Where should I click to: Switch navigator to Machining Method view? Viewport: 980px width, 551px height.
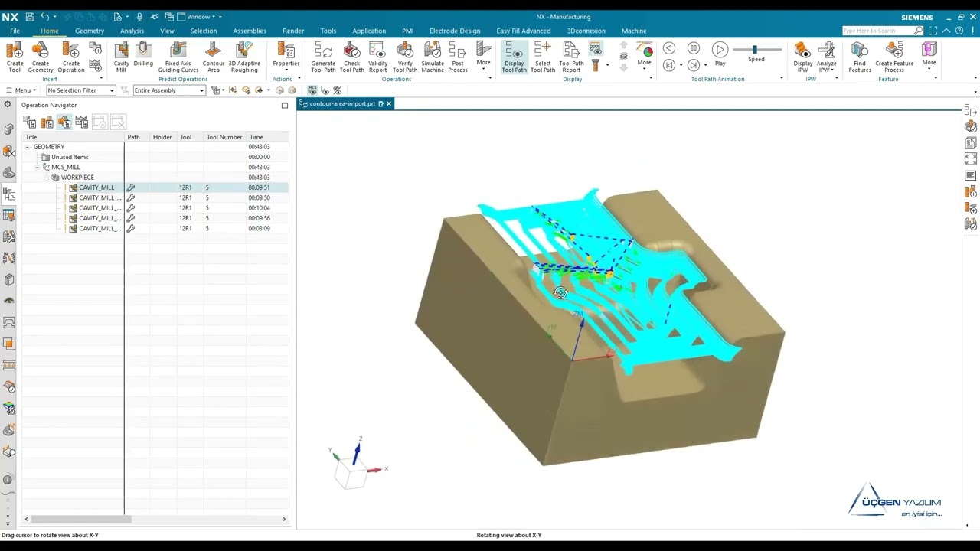point(82,122)
